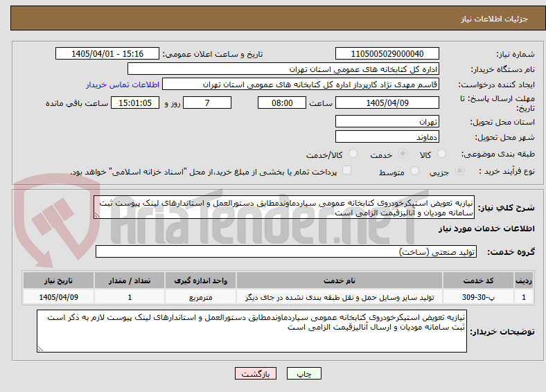Click the واحد اندازه گیری column header
546x392 pixels.
coord(200,280)
